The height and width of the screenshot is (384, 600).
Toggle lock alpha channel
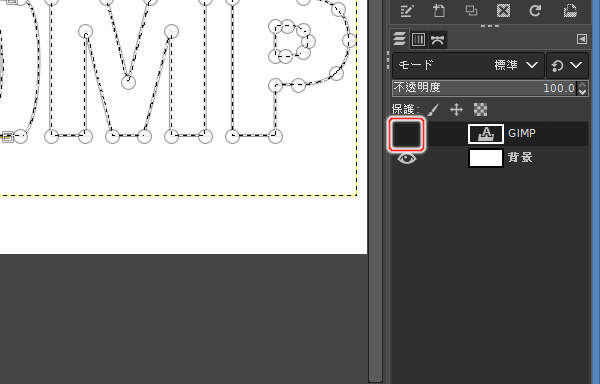point(481,110)
